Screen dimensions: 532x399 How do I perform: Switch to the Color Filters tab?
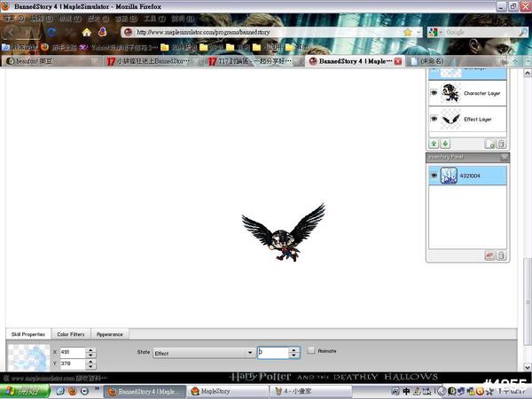coord(71,334)
